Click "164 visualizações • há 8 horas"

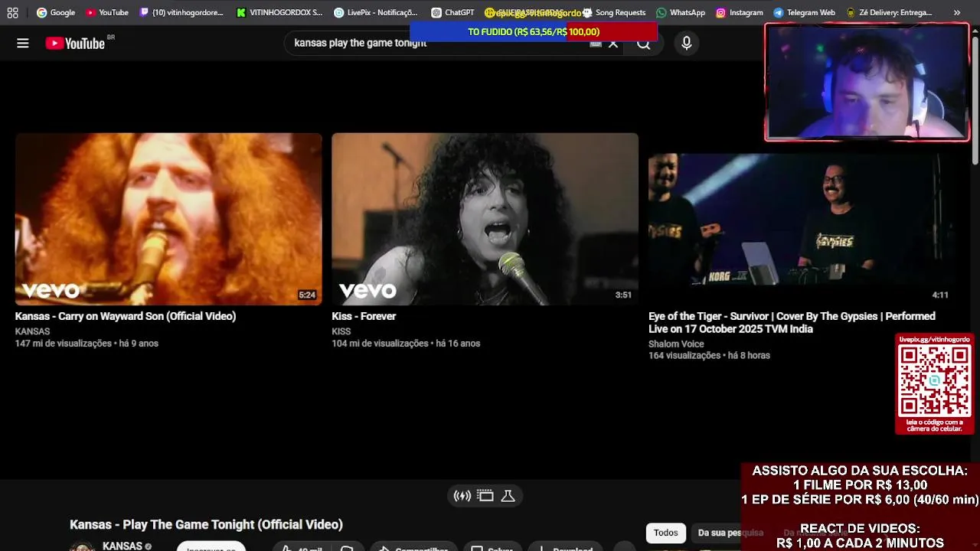point(709,356)
